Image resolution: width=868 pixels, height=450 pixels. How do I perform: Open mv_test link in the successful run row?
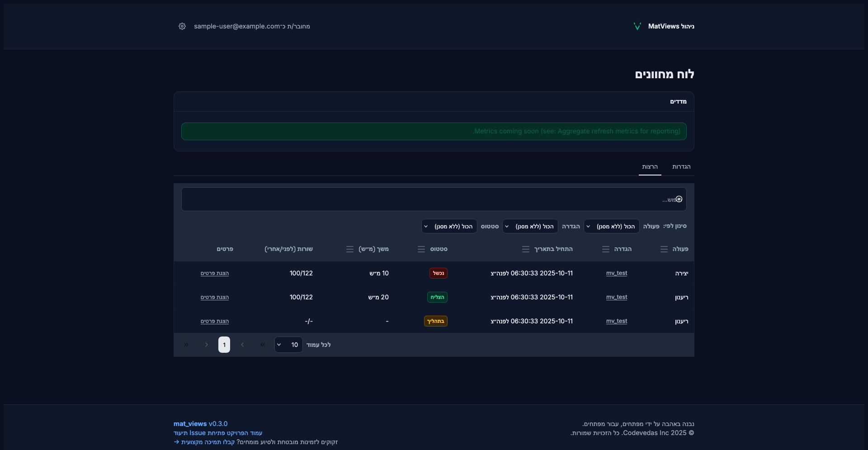pos(616,297)
